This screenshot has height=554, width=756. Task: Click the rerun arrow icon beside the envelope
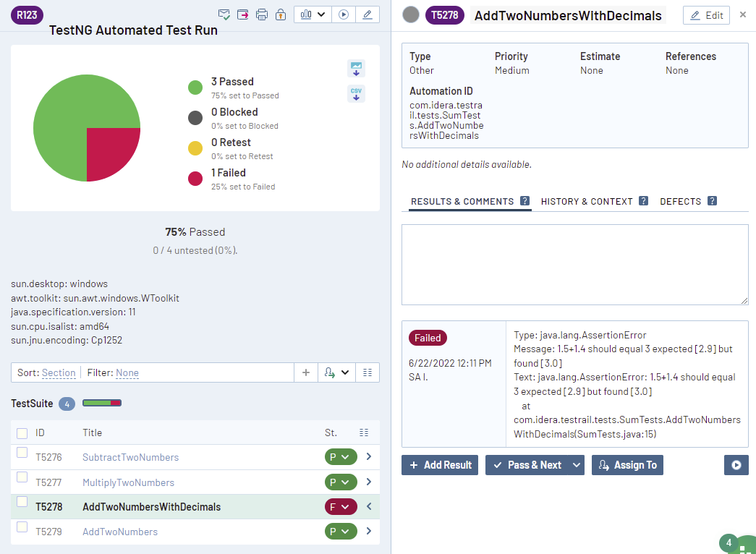pyautogui.click(x=243, y=14)
